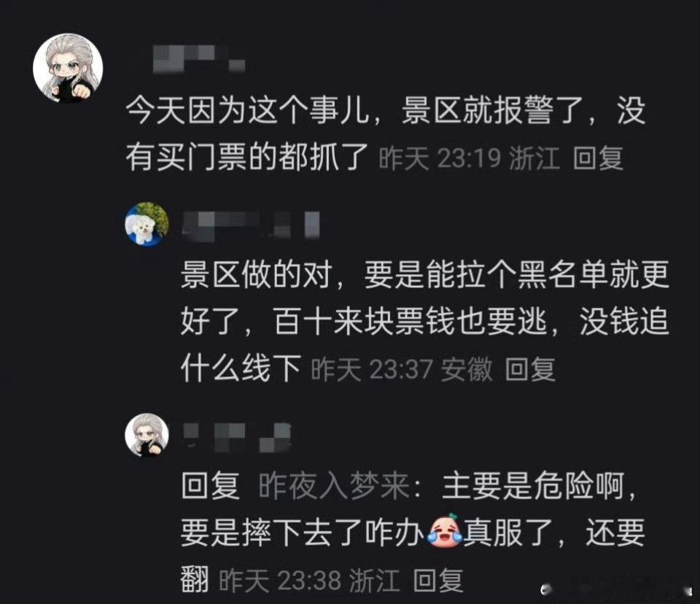Open the blurred username of the first commenter
The width and height of the screenshot is (700, 604).
pyautogui.click(x=198, y=58)
